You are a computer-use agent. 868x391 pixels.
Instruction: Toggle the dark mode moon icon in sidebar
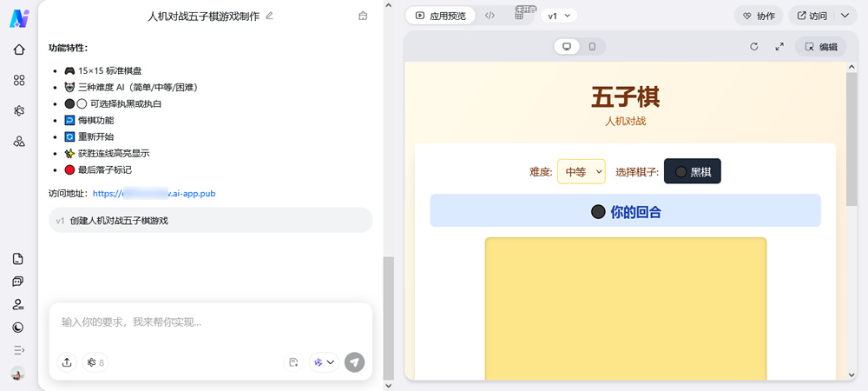point(18,328)
